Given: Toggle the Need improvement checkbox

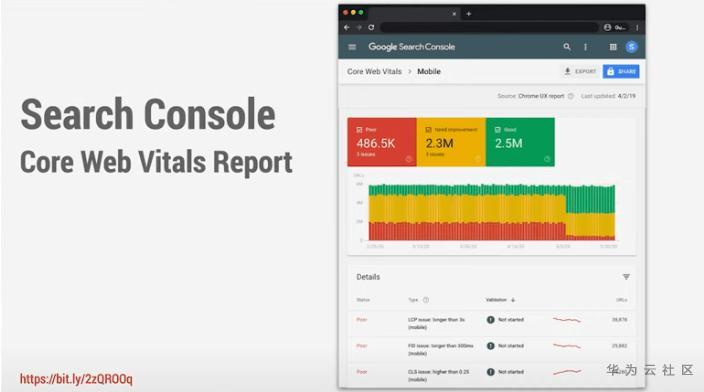Looking at the screenshot, I should 428,130.
